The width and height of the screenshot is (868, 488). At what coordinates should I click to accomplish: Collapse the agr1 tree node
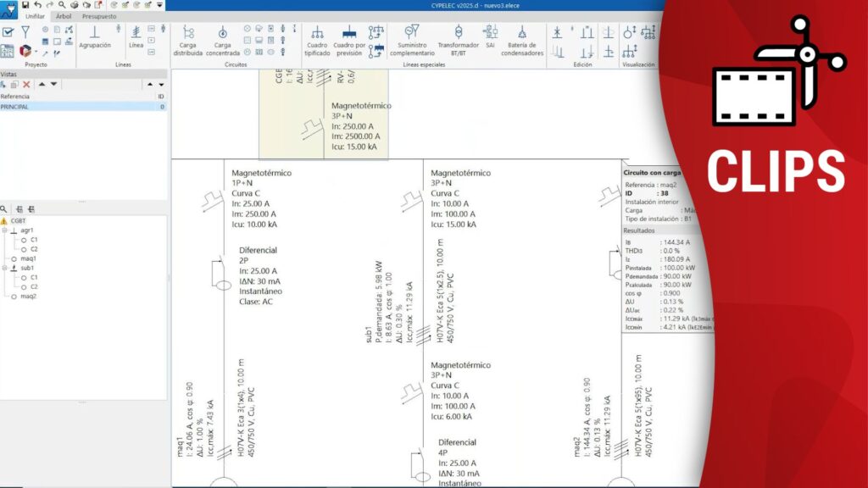[4, 230]
